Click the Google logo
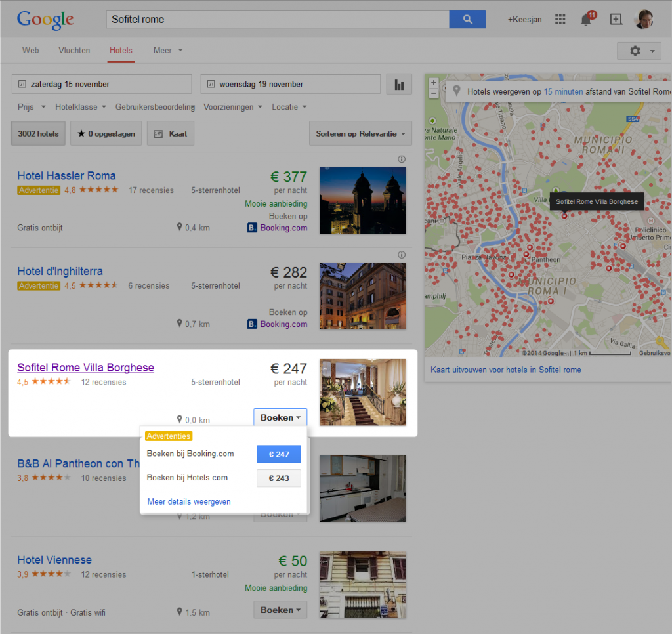672x634 pixels. [45, 20]
